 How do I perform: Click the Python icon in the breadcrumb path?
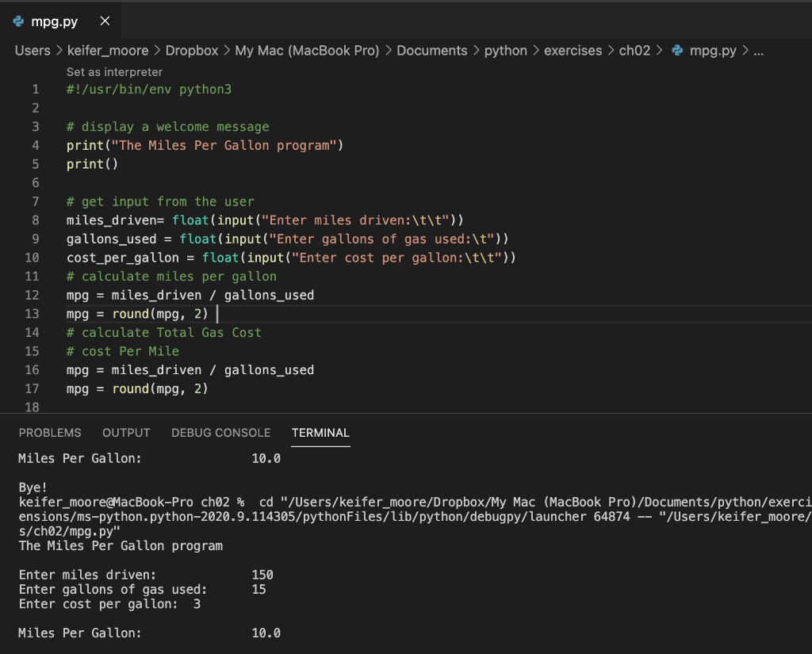(x=677, y=51)
